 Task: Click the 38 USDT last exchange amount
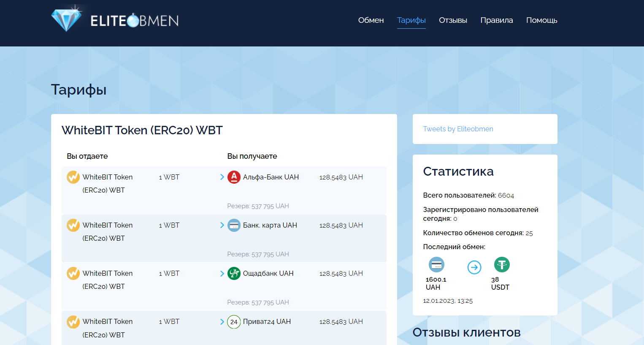[x=500, y=283]
